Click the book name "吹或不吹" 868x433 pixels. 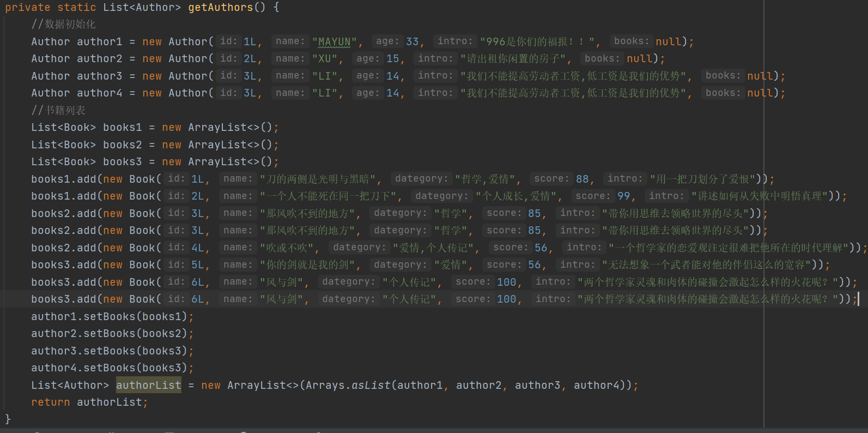[287, 248]
